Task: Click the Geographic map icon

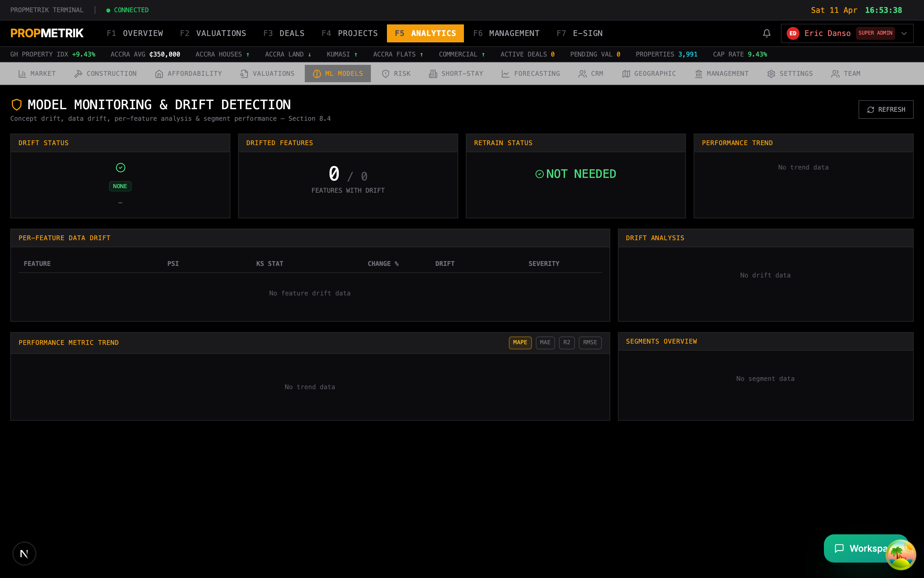Action: coord(626,74)
